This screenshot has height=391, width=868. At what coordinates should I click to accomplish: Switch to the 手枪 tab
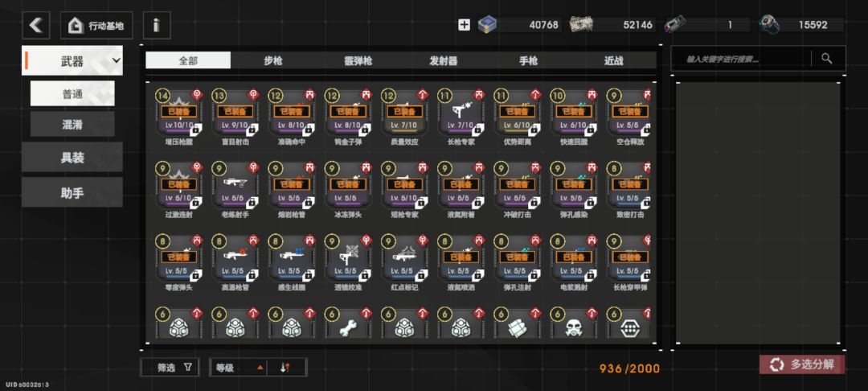[x=529, y=60]
